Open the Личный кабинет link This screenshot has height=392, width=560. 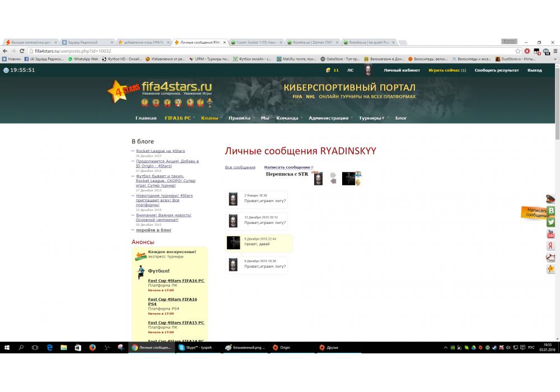(x=402, y=71)
